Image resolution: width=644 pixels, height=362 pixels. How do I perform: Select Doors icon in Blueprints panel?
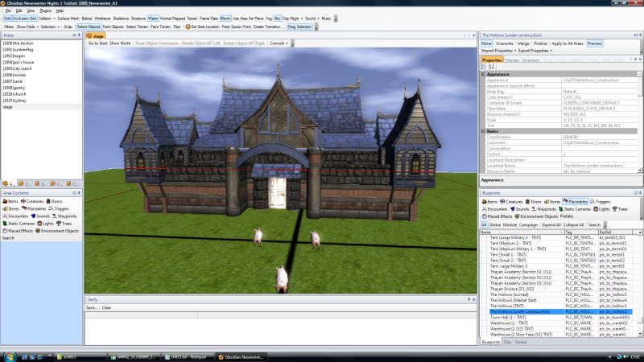coord(527,202)
